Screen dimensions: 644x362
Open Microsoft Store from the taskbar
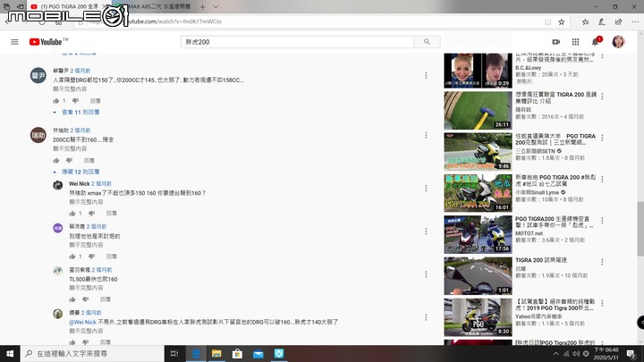click(237, 353)
